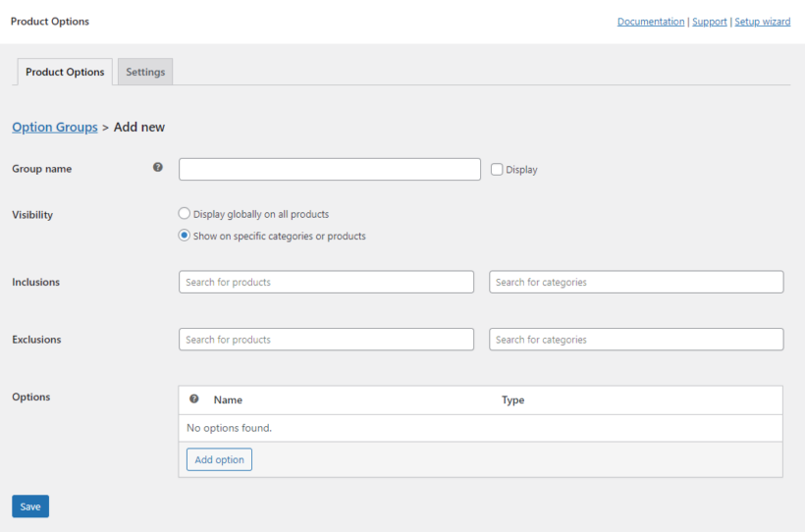Open Inclusions product search dropdown
The height and width of the screenshot is (532, 805).
tap(326, 282)
